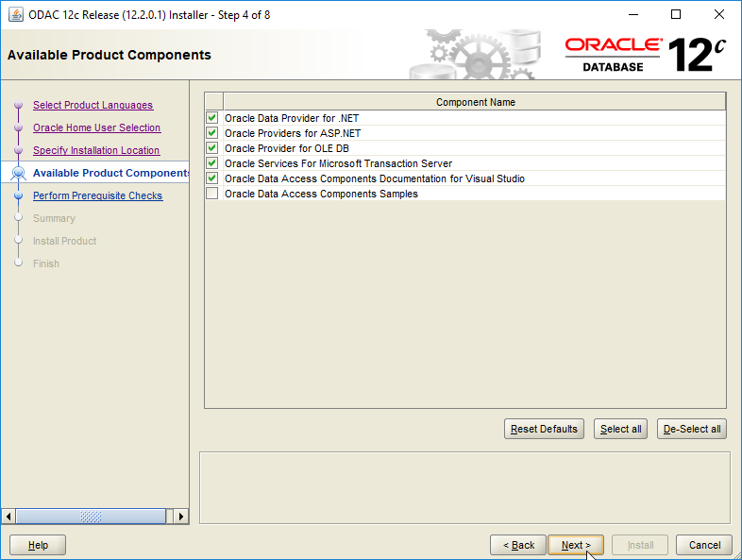Open Oracle Home User Selection step
Viewport: 742px width, 560px height.
[96, 127]
